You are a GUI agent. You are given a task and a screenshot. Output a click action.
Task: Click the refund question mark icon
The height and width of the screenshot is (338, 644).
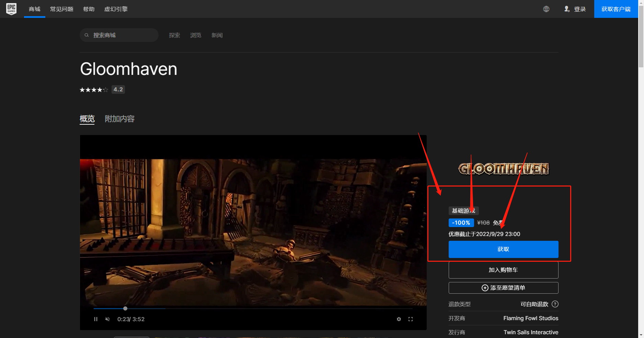(555, 304)
